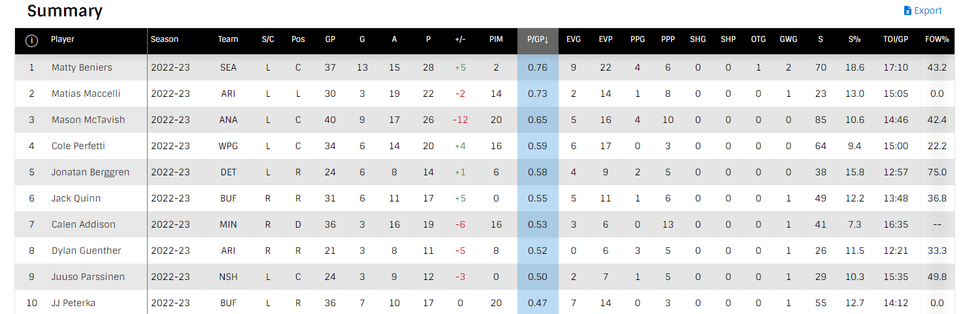
Task: Sort by goals G column header
Action: click(x=362, y=39)
